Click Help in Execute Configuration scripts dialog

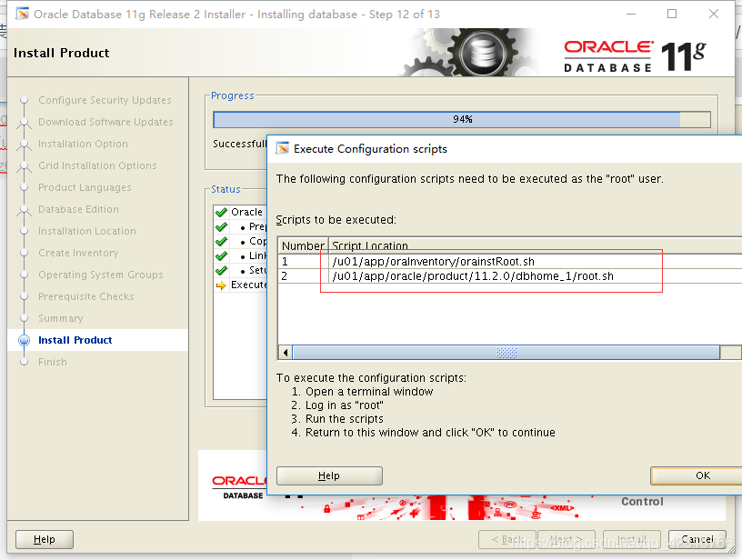329,475
